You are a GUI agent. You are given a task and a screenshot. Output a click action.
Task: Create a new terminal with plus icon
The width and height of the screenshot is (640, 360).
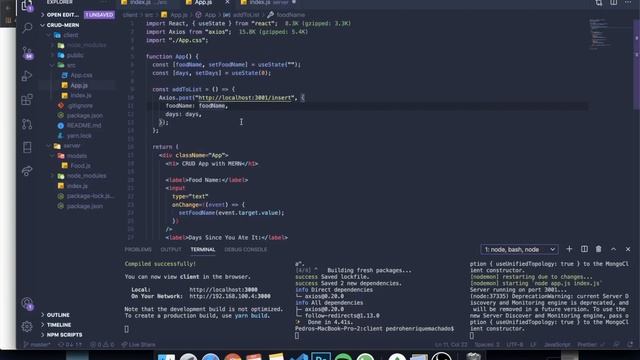pos(569,249)
